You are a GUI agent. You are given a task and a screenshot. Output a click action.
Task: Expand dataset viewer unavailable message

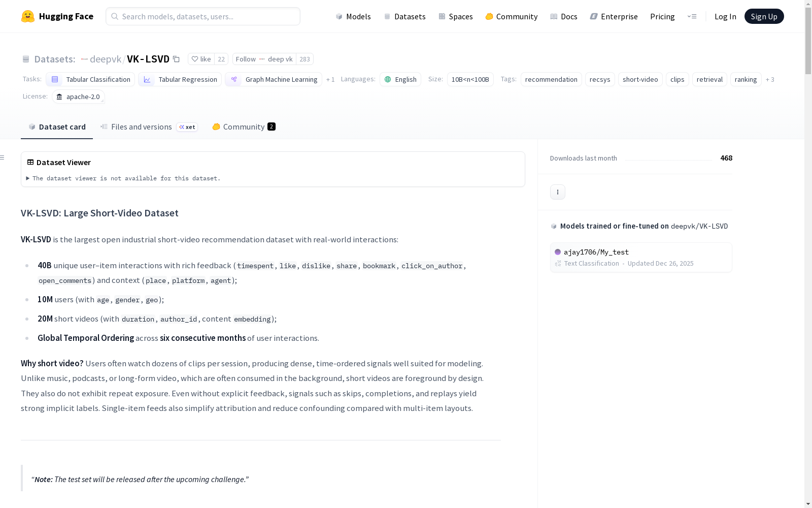click(124, 178)
